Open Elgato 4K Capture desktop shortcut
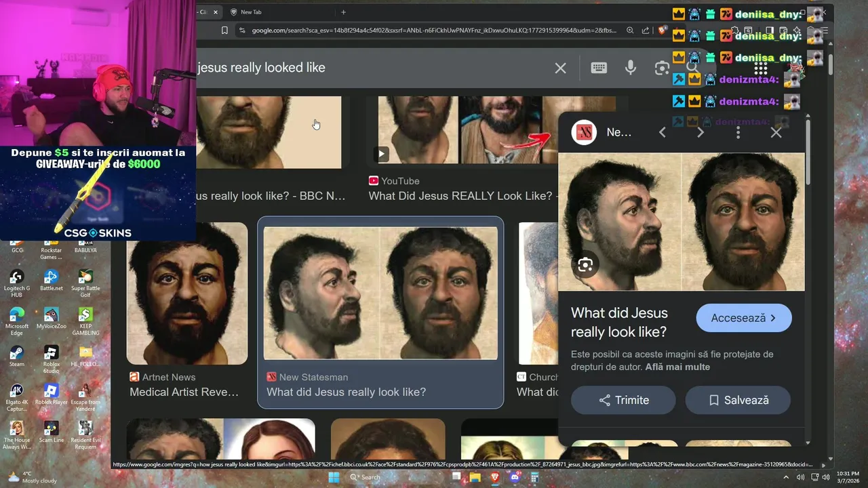868x488 pixels. [16, 397]
